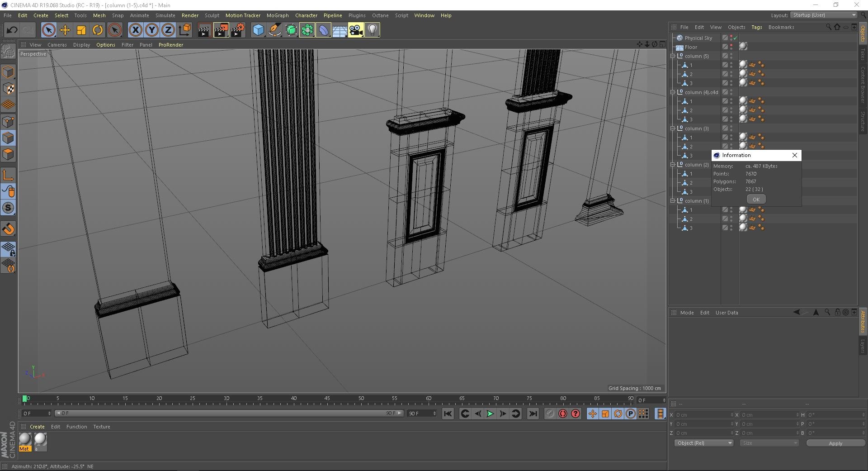Click the timeline range slider bar
Screen dimensions: 868x471
(228, 413)
